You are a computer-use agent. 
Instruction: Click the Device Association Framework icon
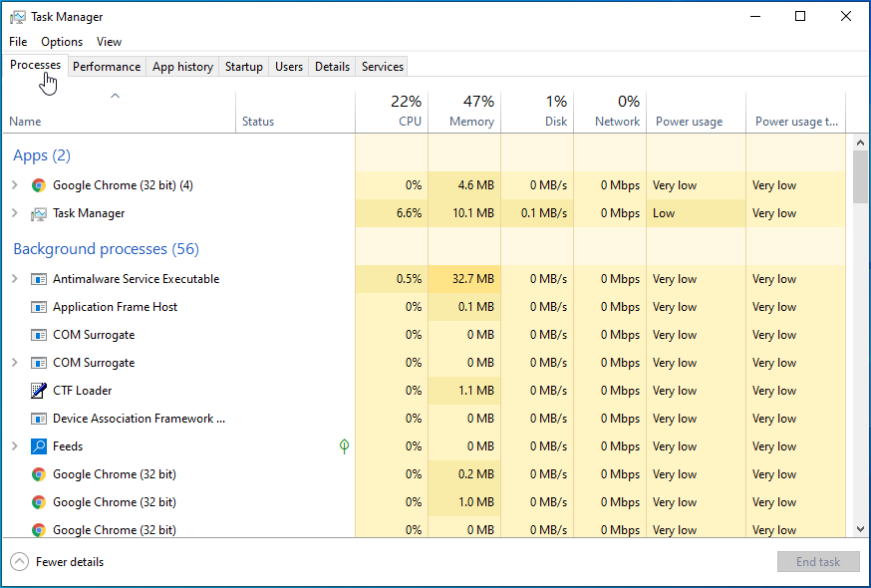tap(39, 419)
